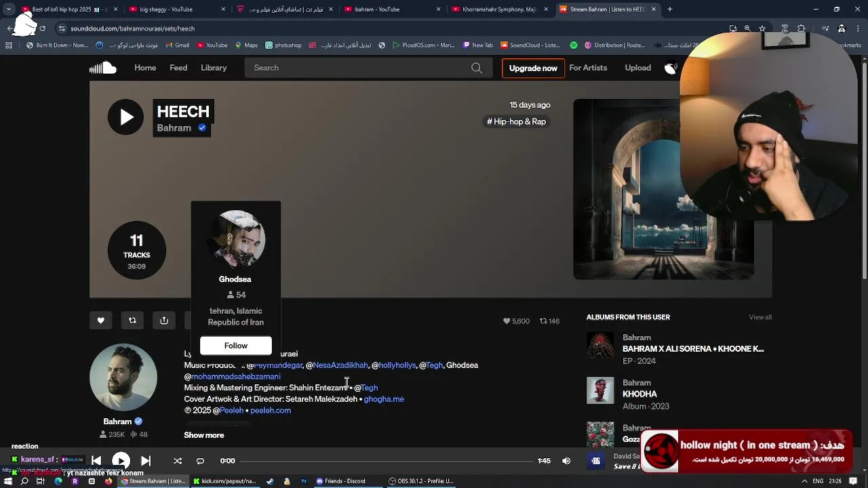Viewport: 868px width, 488px height.
Task: Open the Ghodsea name link
Action: (235, 279)
